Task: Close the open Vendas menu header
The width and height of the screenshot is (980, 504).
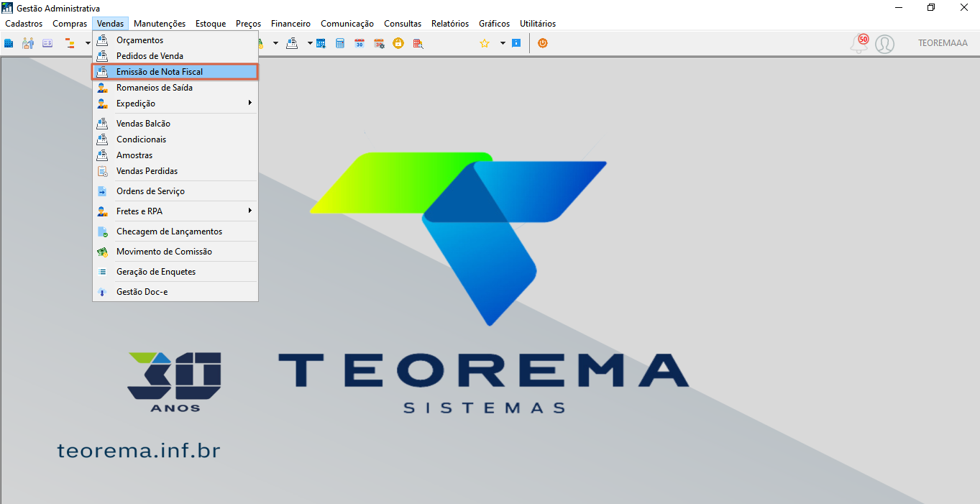Action: point(111,24)
